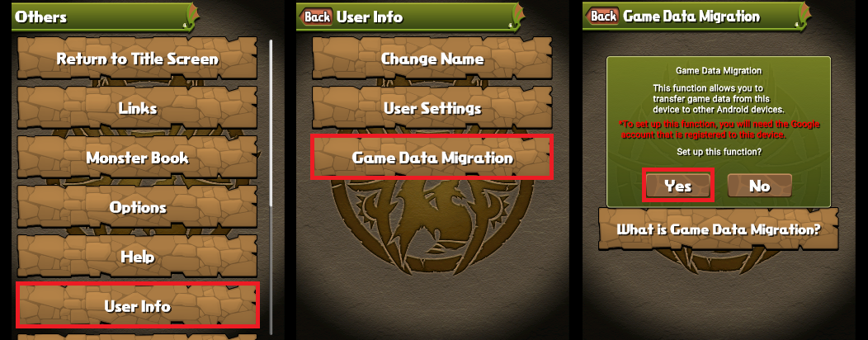The image size is (868, 340).
Task: Open the Links menu entry
Action: (x=137, y=108)
